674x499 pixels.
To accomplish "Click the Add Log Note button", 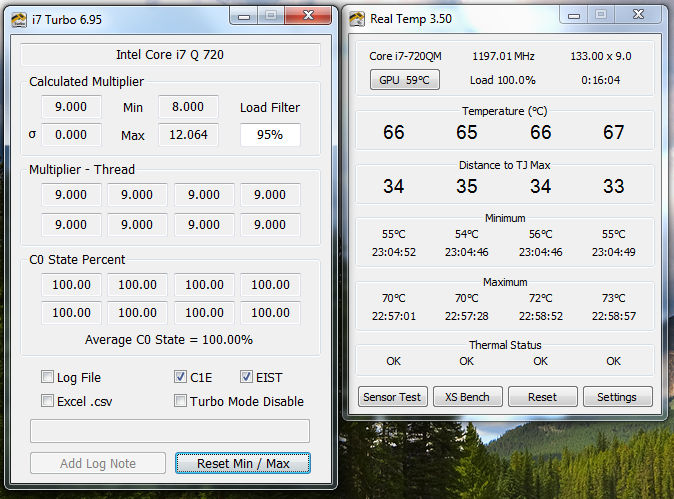I will click(x=98, y=463).
